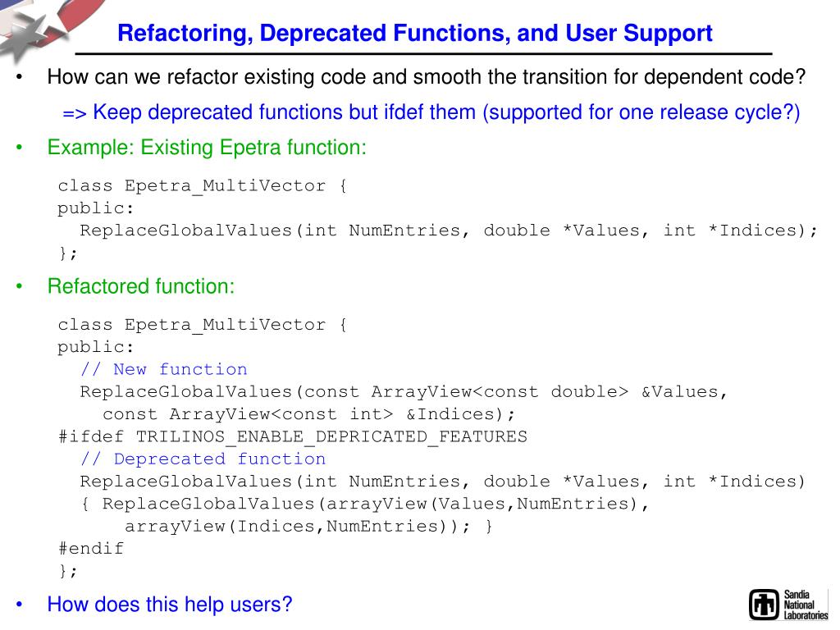The width and height of the screenshot is (840, 630).
Task: Click the horizontal rule under the title
Action: (x=422, y=54)
